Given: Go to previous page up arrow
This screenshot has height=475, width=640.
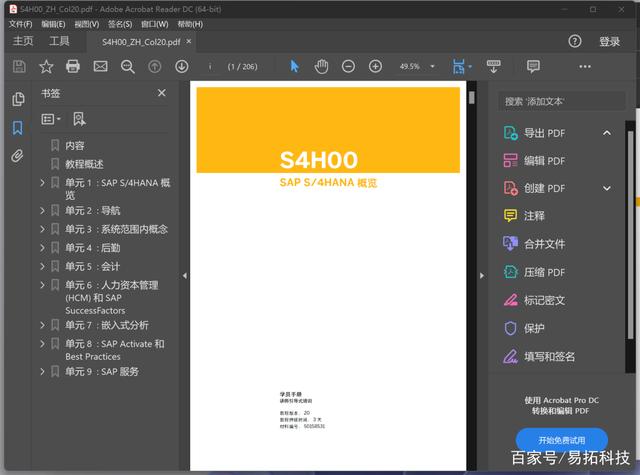Looking at the screenshot, I should [155, 67].
